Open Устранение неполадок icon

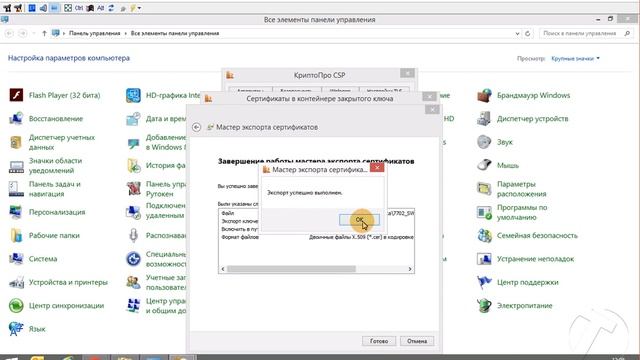click(x=484, y=259)
